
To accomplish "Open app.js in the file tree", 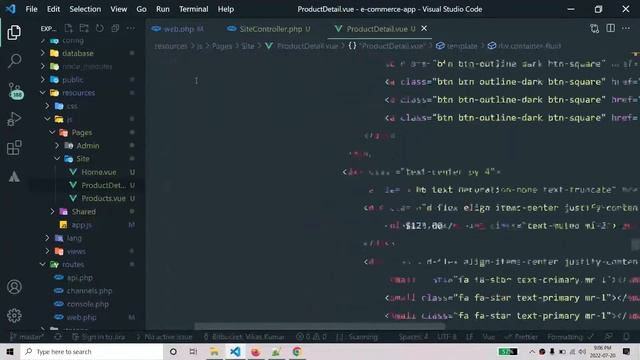I will click(x=81, y=224).
